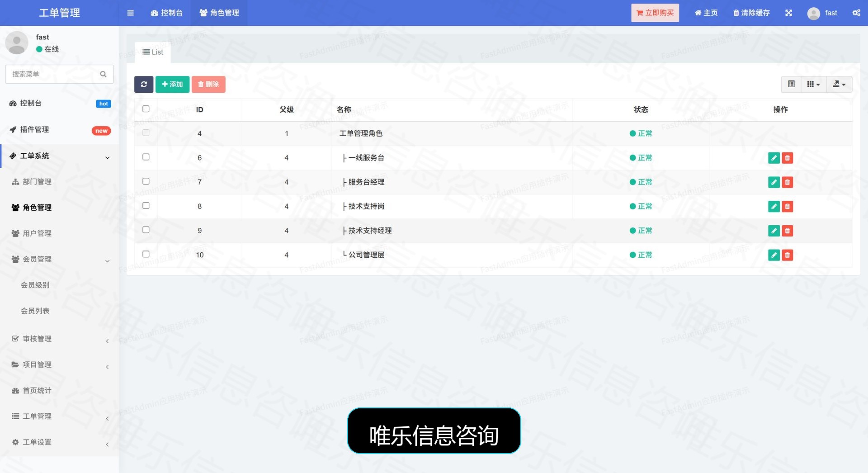868x473 pixels.
Task: Delete the 服务台经理 role
Action: [x=787, y=182]
